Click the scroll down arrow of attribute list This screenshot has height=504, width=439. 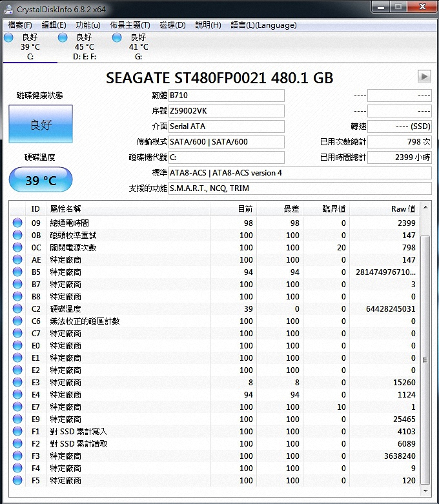[x=425, y=491]
